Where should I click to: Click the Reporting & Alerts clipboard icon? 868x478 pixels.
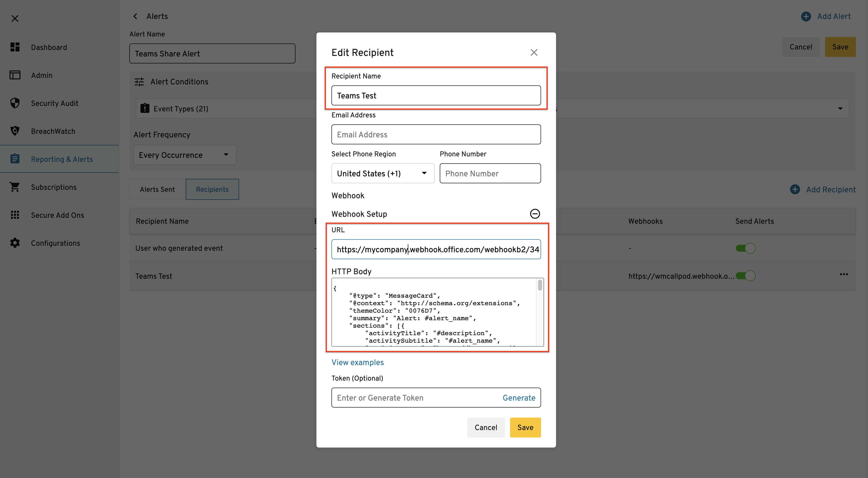pos(15,159)
